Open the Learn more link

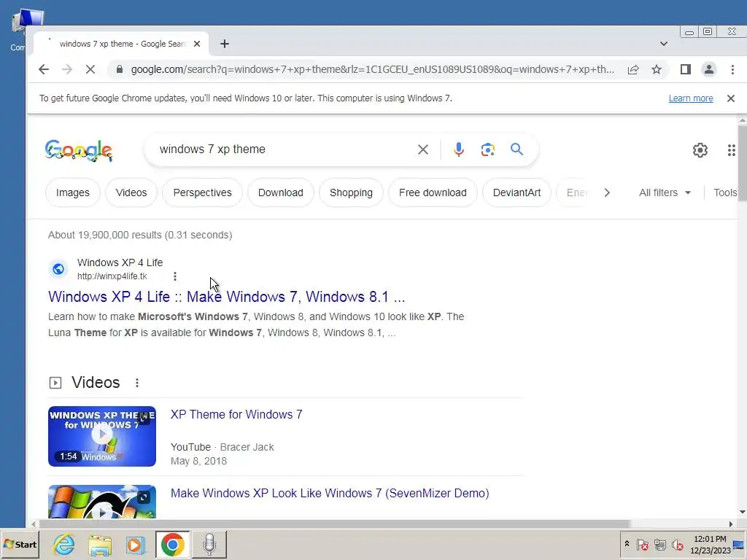coord(691,98)
